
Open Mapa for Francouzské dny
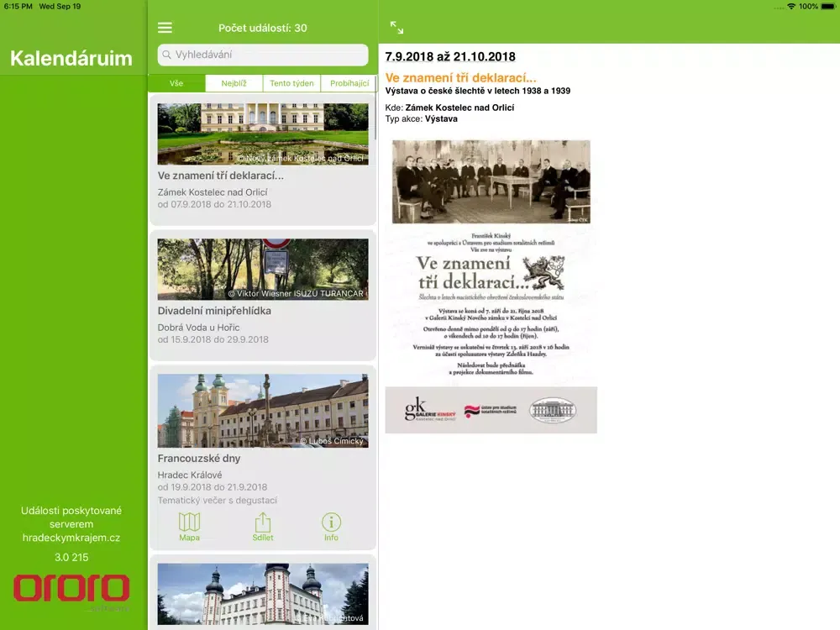point(189,527)
